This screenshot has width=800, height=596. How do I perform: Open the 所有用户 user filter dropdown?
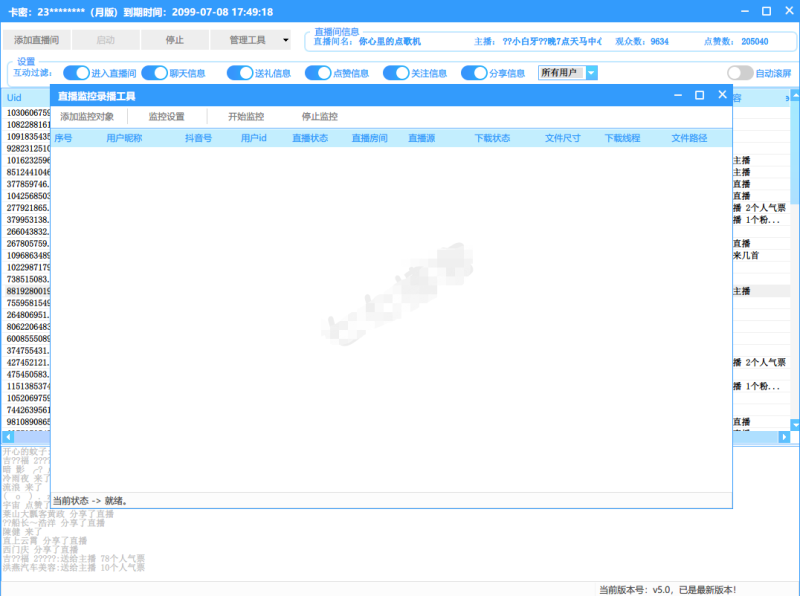click(591, 73)
